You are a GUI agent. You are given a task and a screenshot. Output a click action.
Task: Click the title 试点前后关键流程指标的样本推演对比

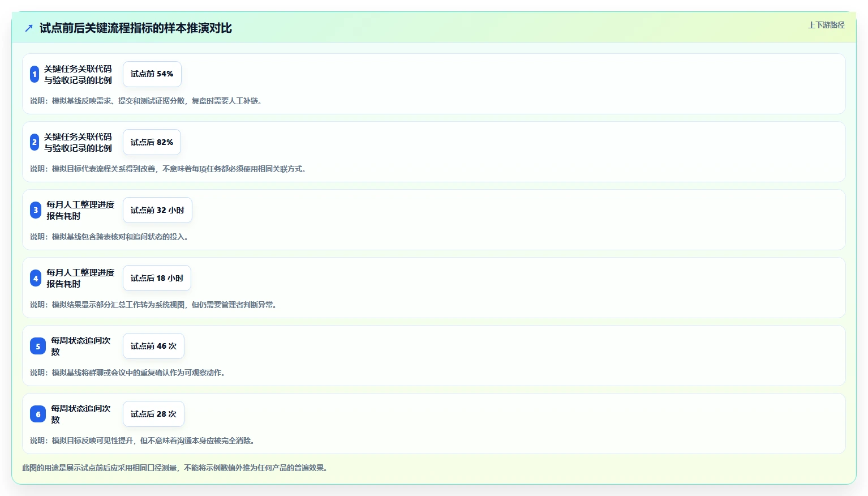[136, 28]
